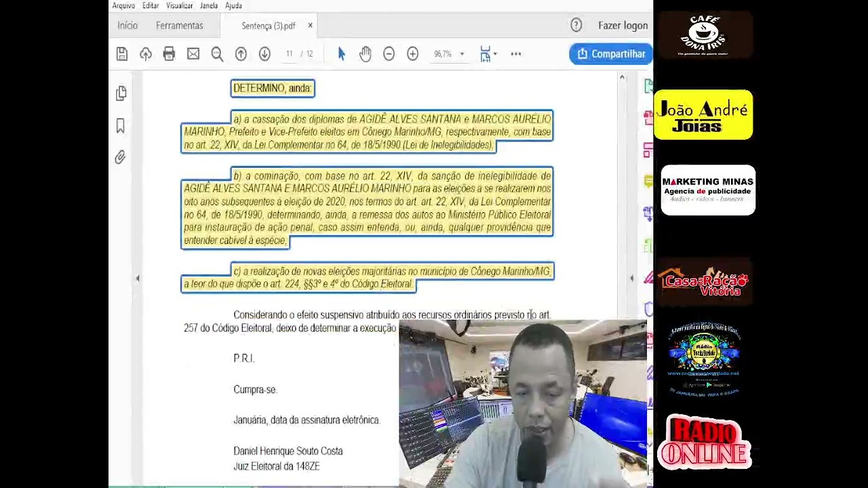Select the Sentença (3).pdf tab
The height and width of the screenshot is (488, 868).
pos(269,26)
